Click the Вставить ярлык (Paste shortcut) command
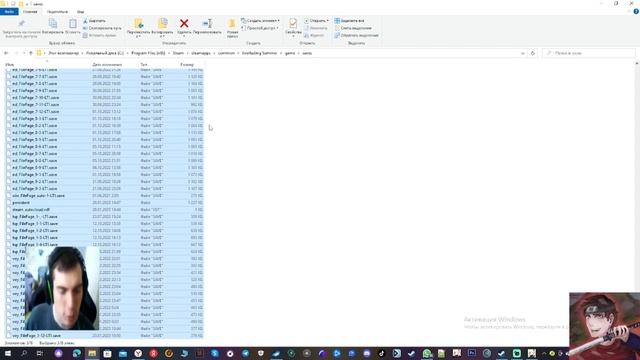 click(100, 36)
